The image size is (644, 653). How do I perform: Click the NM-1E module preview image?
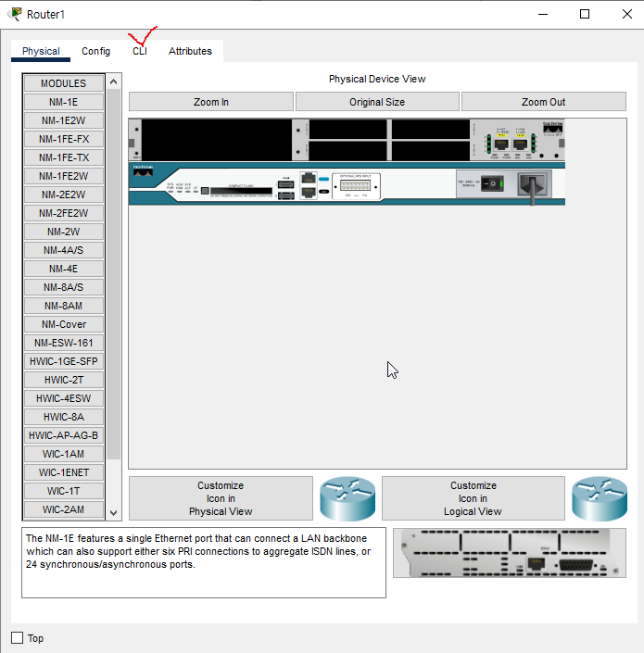point(510,553)
